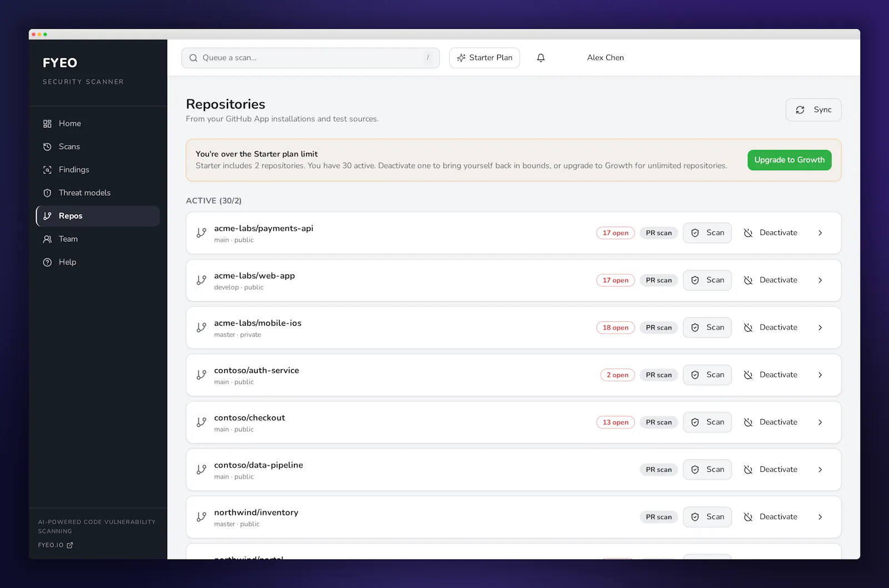Focus the Queue a scan search field
This screenshot has width=889, height=588.
coord(310,58)
